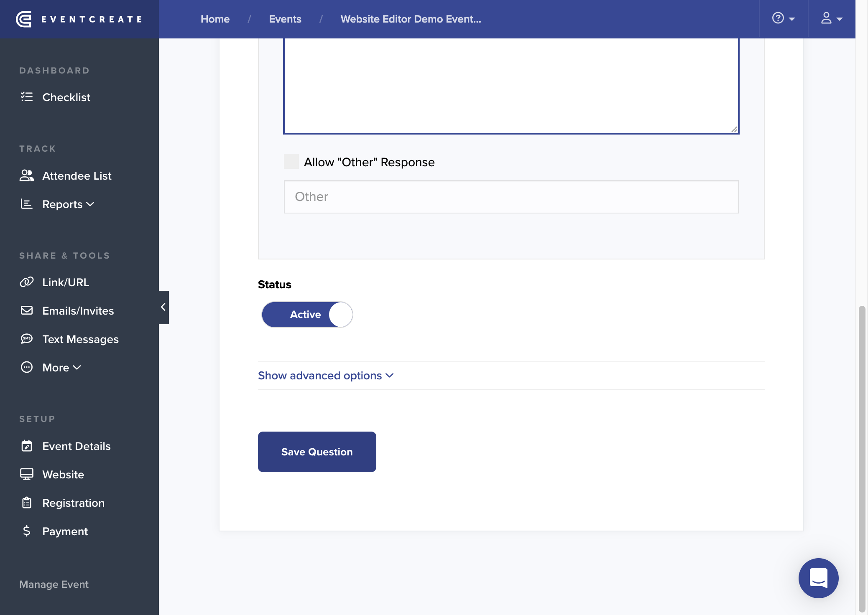Click the Website monitor icon
Viewport: 868px width, 615px height.
[27, 474]
